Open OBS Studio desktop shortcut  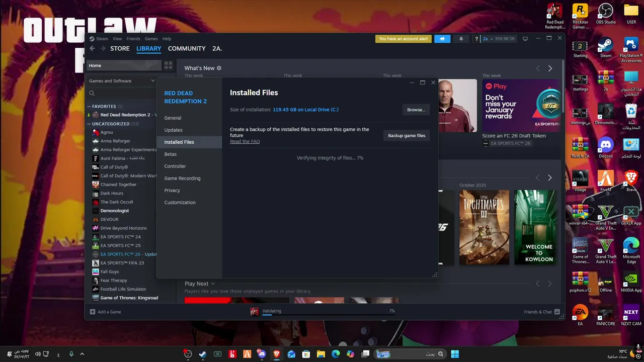[606, 14]
